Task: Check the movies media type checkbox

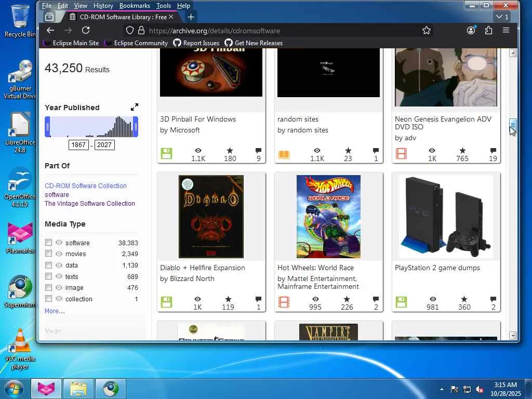Action: coord(48,254)
